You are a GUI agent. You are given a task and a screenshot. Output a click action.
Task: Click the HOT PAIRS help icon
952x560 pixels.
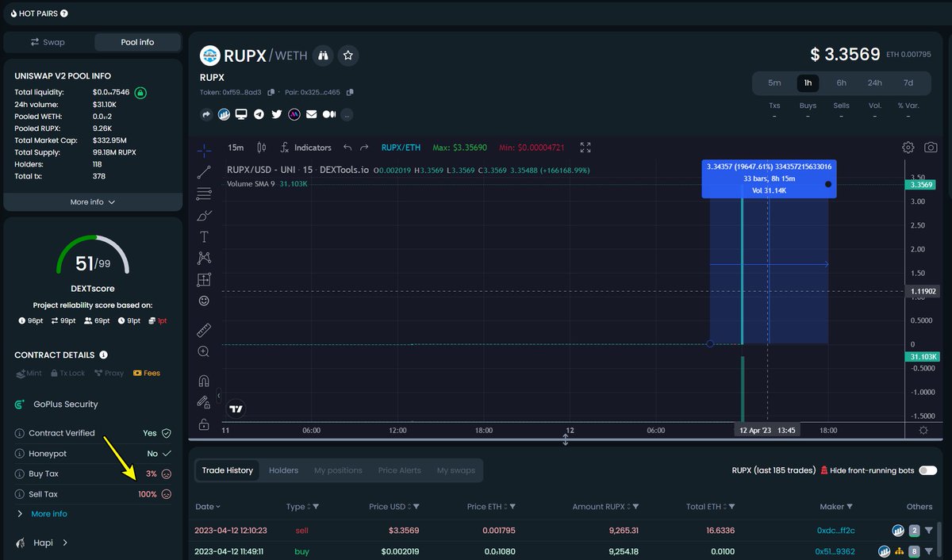click(x=64, y=13)
